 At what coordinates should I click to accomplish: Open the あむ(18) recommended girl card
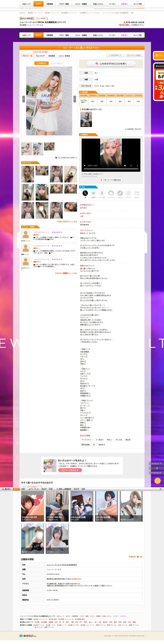point(82,506)
